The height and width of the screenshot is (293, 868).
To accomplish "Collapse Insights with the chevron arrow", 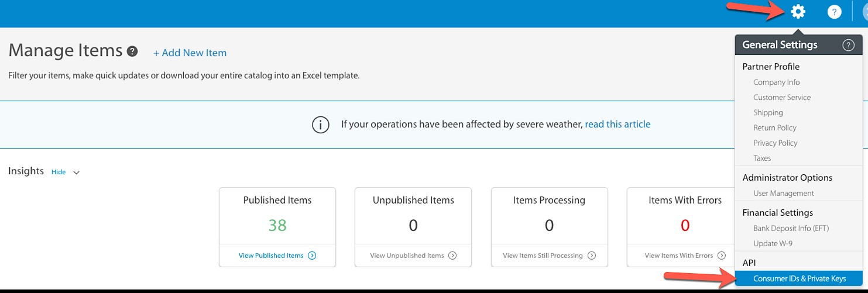I will coord(76,173).
